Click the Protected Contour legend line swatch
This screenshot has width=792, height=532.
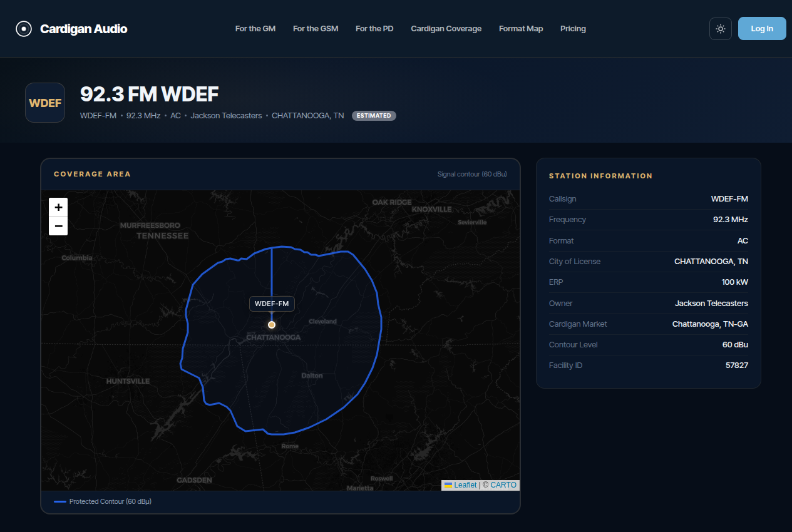click(x=60, y=502)
